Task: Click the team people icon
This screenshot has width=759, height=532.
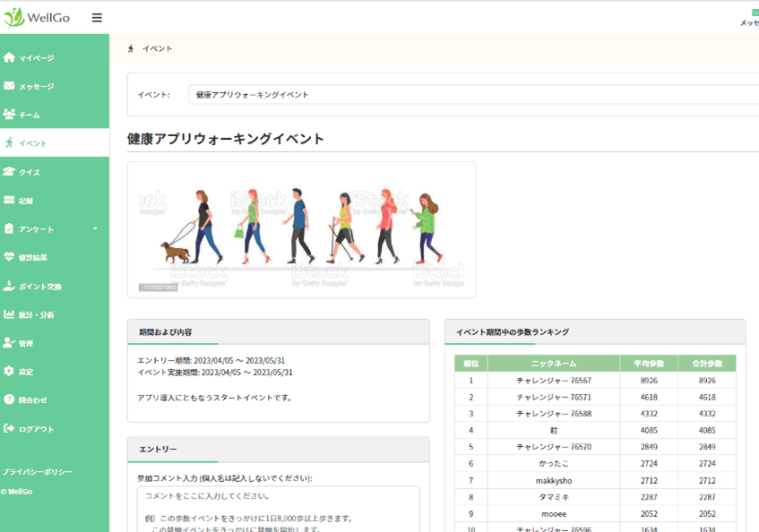Action: [9, 115]
